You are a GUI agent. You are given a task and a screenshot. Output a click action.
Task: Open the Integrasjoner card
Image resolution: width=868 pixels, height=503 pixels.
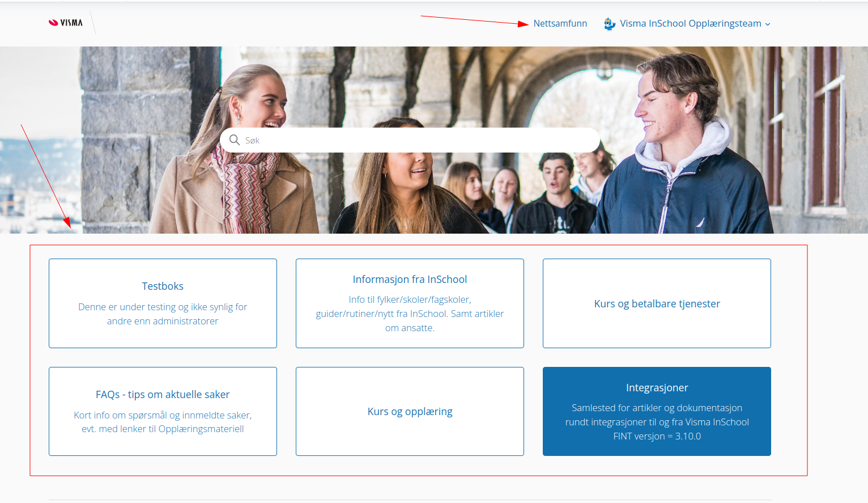tap(657, 411)
